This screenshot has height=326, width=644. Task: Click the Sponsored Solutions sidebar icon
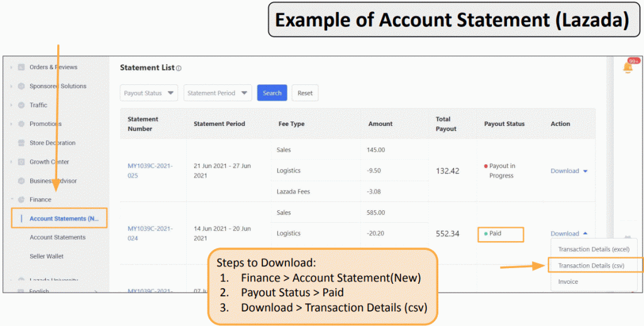point(21,86)
